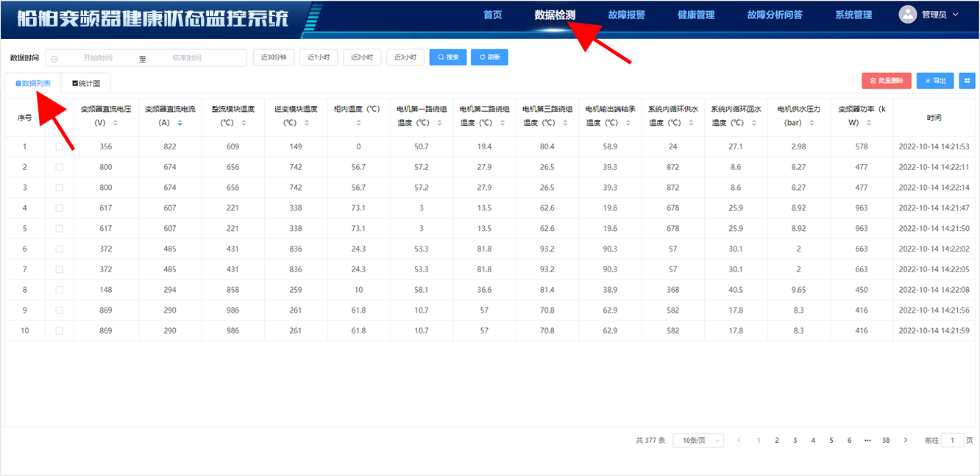Sort by 整流模块温度 column icon
980x476 pixels.
(243, 123)
